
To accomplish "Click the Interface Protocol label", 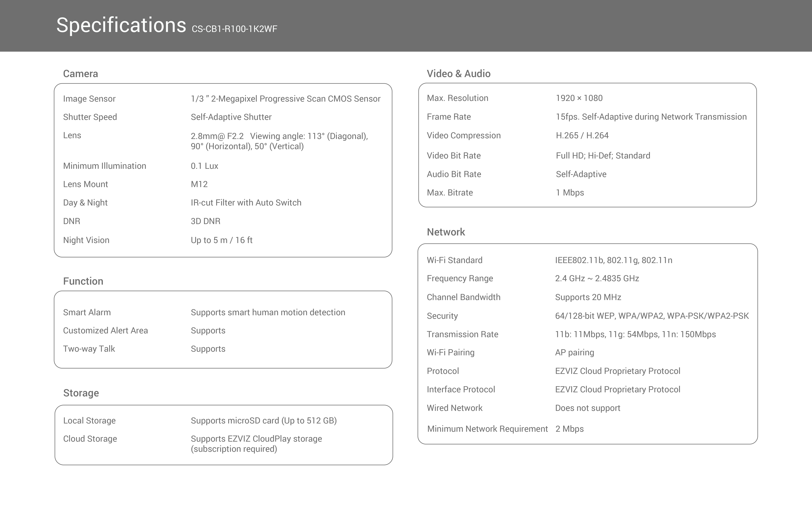I will pyautogui.click(x=461, y=389).
